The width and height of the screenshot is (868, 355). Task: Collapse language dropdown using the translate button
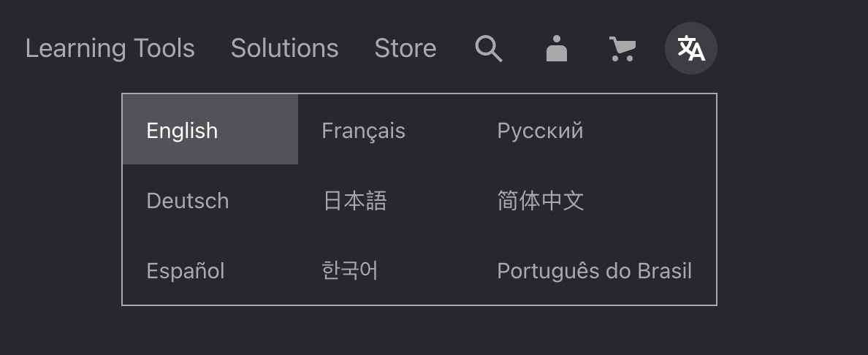[x=691, y=48]
